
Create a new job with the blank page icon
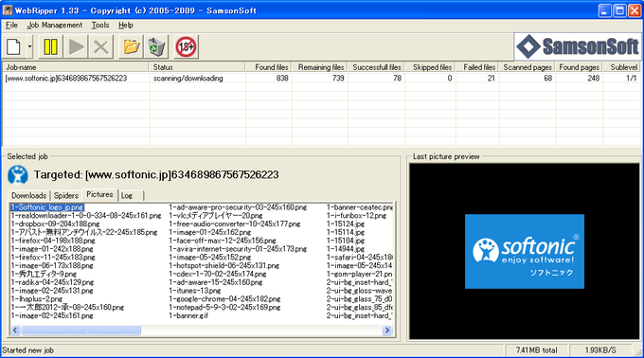point(14,46)
